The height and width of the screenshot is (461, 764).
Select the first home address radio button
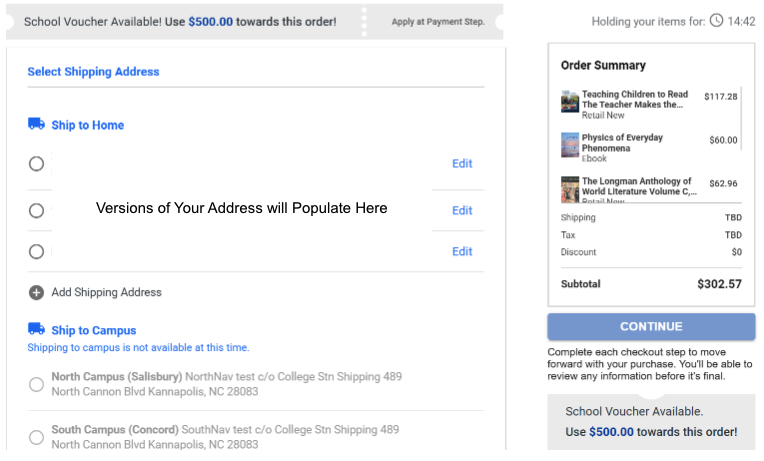coord(36,164)
